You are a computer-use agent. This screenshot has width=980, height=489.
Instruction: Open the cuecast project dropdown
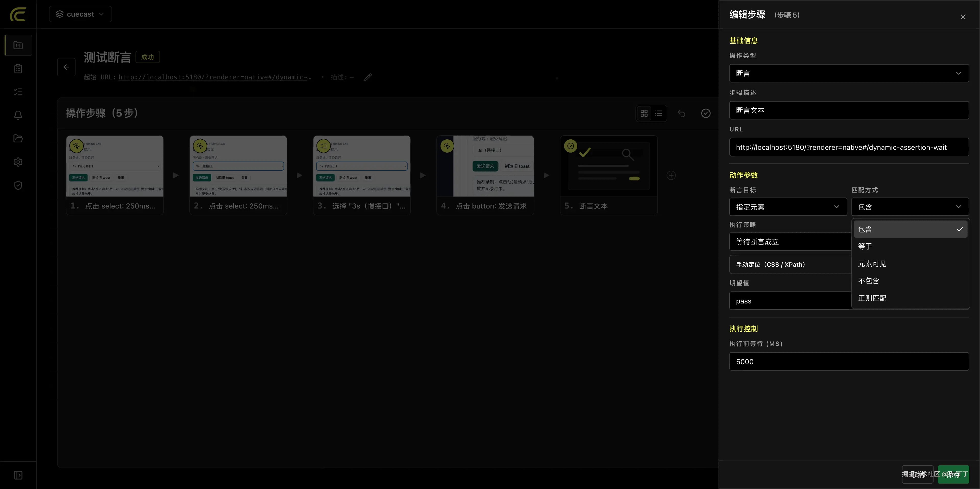80,14
